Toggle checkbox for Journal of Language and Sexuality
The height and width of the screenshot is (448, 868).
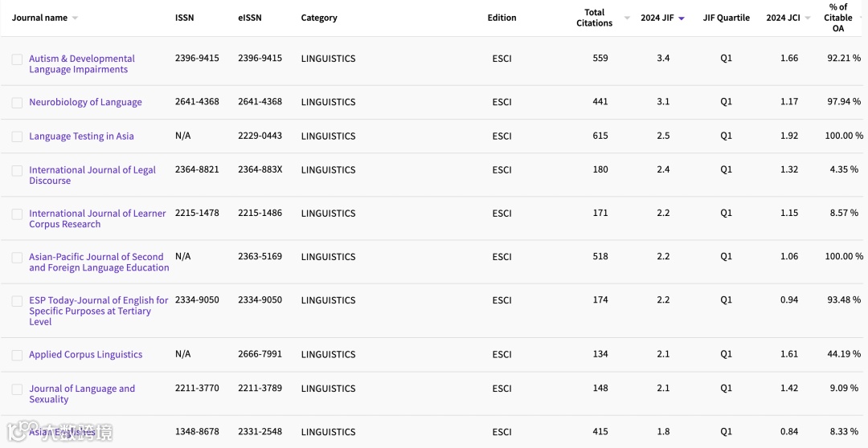(x=17, y=389)
